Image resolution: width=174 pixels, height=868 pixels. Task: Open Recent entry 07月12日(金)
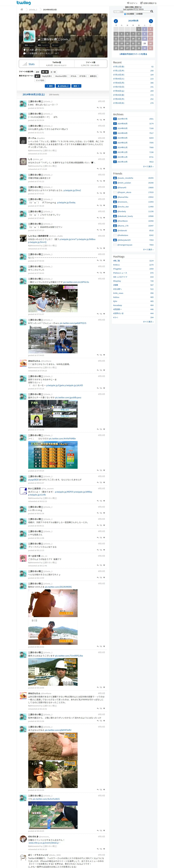(119, 67)
